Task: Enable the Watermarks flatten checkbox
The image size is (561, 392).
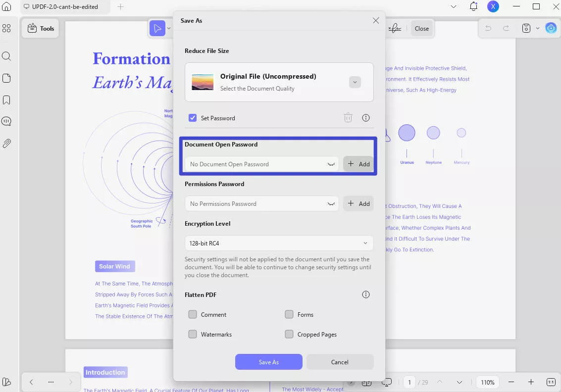Action: point(193,334)
